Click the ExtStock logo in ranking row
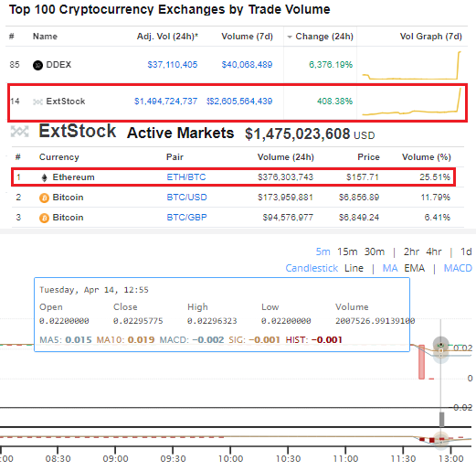This screenshot has height=471, width=476. tap(37, 102)
